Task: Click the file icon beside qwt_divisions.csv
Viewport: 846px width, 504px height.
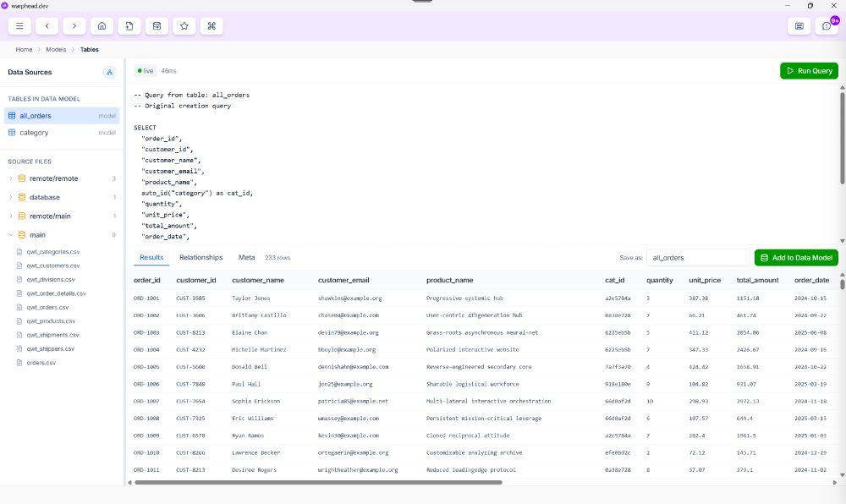Action: pyautogui.click(x=19, y=279)
